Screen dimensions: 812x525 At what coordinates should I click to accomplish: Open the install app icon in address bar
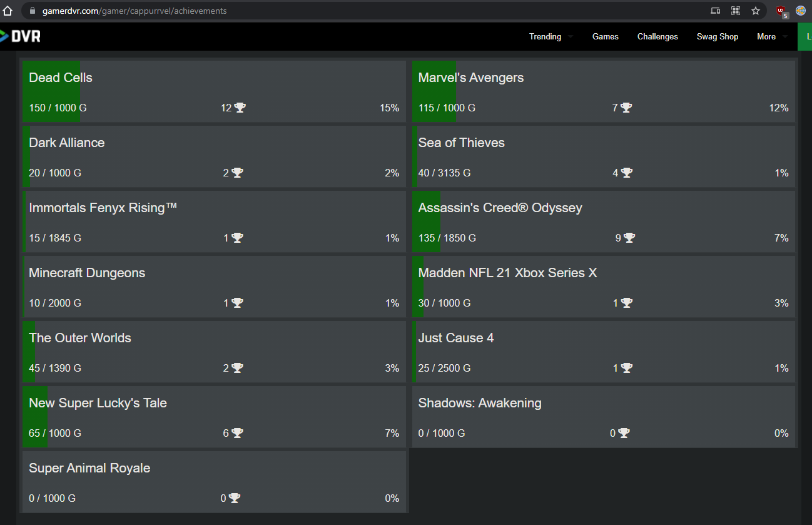(716, 11)
